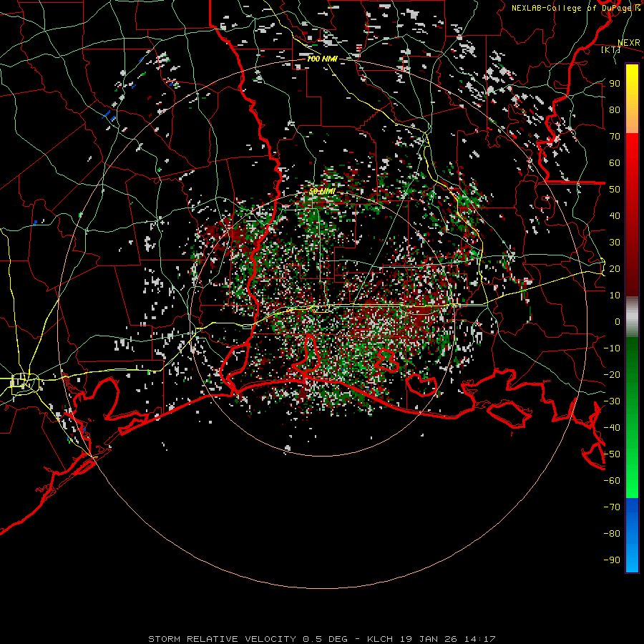Click the -20 value on velocity scale
644x644 pixels.
pos(612,374)
